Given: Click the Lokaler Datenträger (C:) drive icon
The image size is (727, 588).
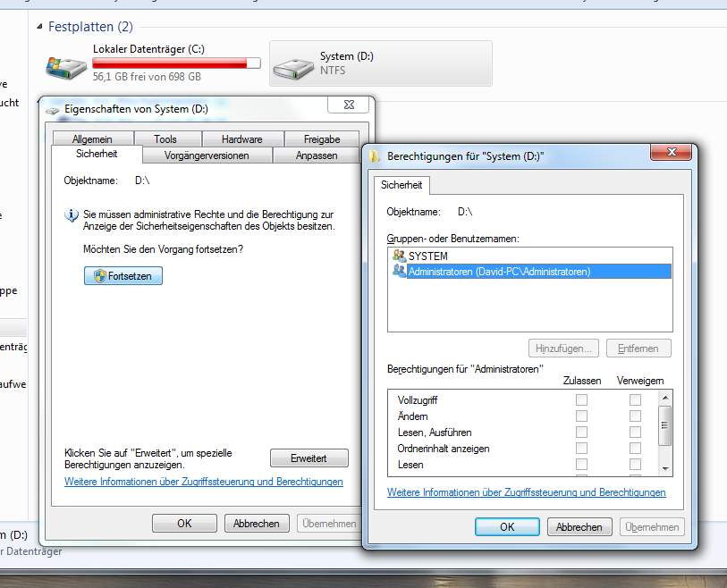Looking at the screenshot, I should pyautogui.click(x=67, y=64).
